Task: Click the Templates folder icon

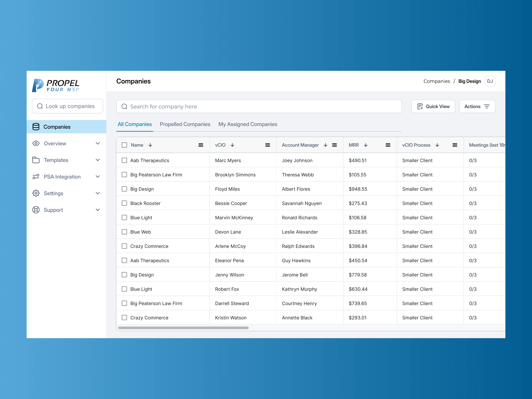Action: 36,160
